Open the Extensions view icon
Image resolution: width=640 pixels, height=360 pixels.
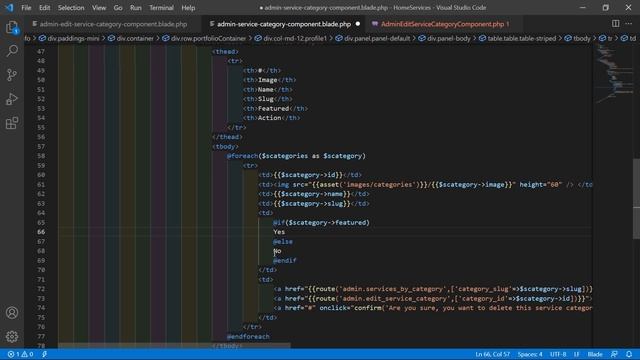(12, 123)
